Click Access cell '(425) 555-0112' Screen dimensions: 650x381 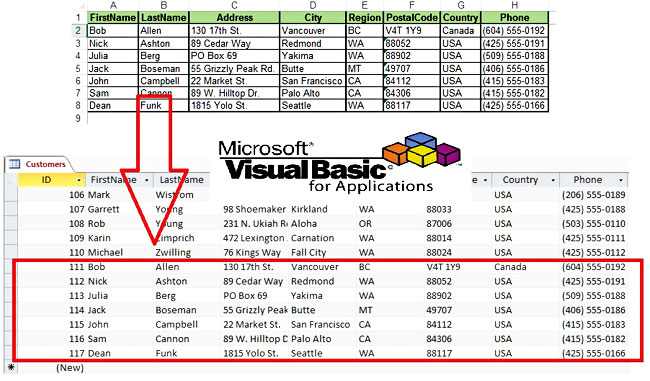click(594, 253)
